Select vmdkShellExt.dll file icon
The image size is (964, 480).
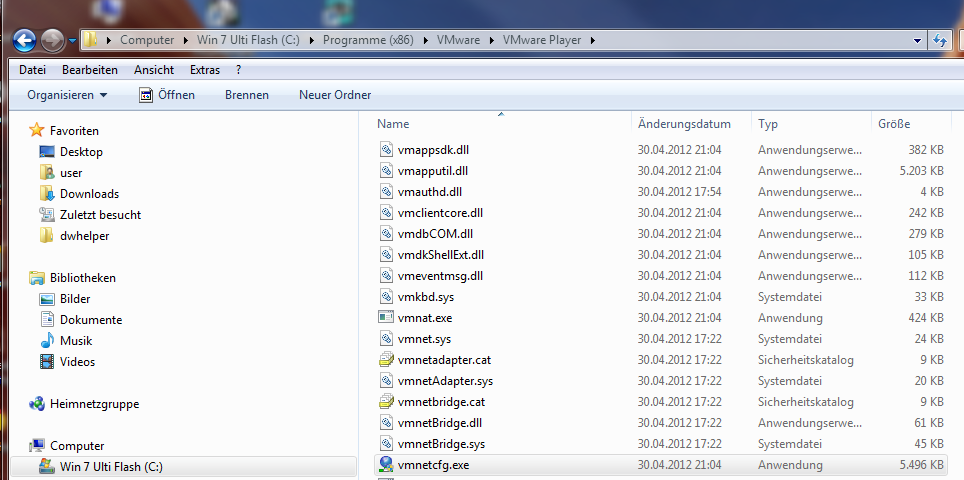coord(385,254)
